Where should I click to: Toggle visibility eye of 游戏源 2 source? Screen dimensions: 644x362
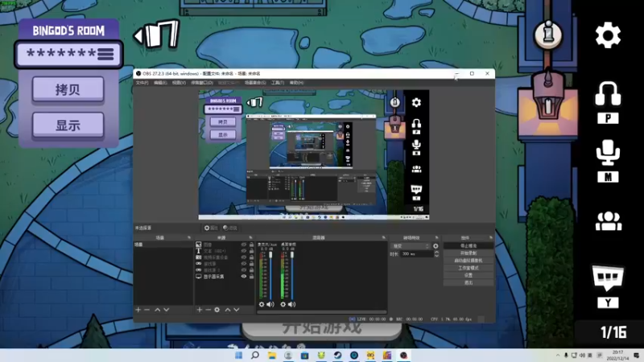(x=244, y=270)
